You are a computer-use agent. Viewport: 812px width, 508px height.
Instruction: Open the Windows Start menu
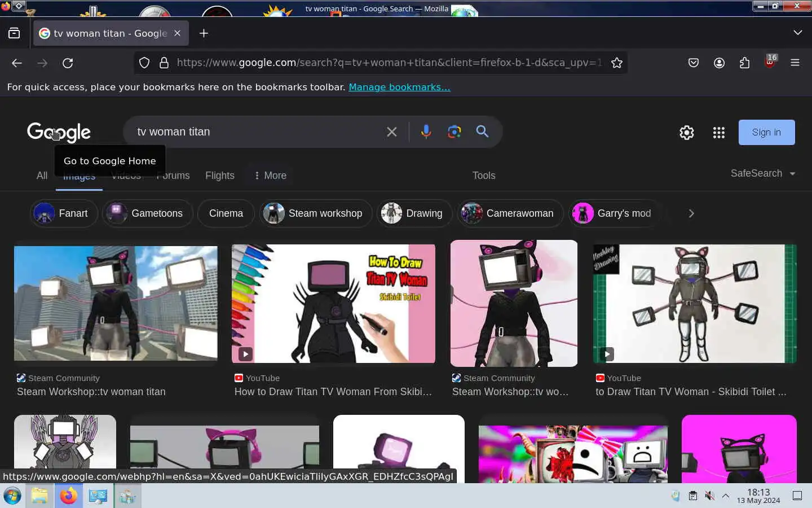point(12,496)
